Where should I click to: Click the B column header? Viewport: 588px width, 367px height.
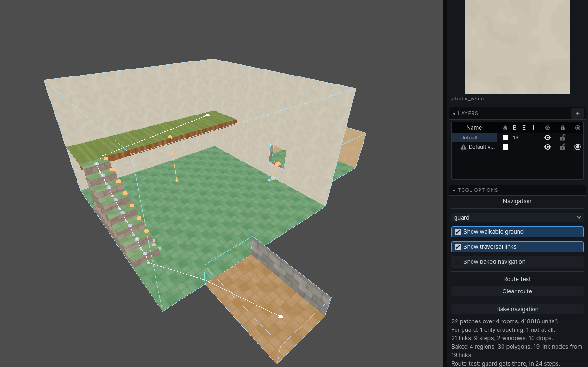[x=515, y=128]
